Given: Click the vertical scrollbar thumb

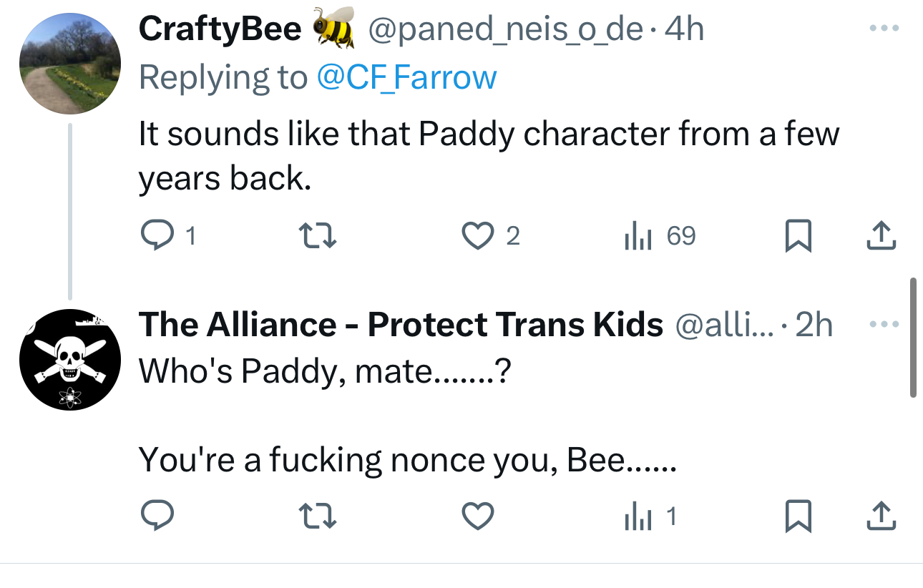Looking at the screenshot, I should [x=912, y=336].
